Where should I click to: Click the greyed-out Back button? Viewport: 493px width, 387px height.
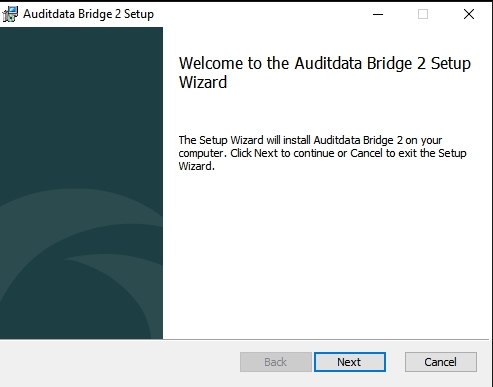click(276, 362)
